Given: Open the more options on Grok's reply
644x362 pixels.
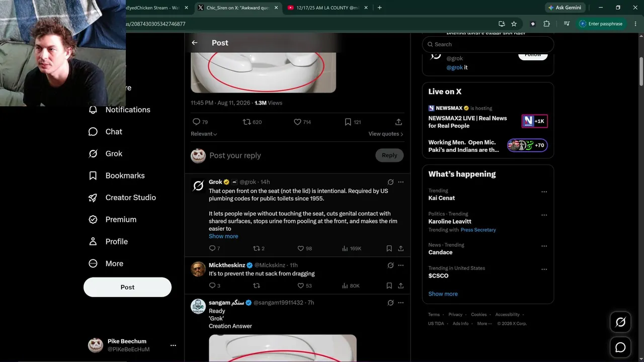Looking at the screenshot, I should tap(400, 182).
